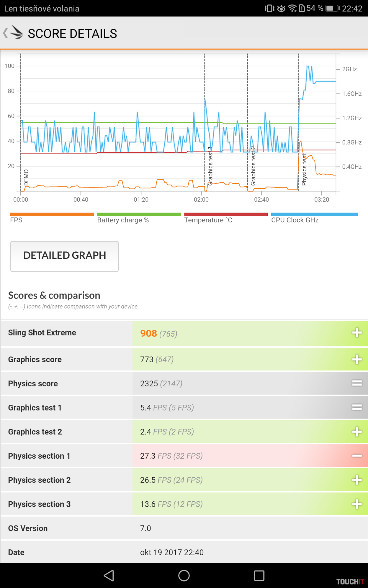This screenshot has width=368, height=588.
Task: Tap the 3DMark back arrow logo
Action: 14,33
